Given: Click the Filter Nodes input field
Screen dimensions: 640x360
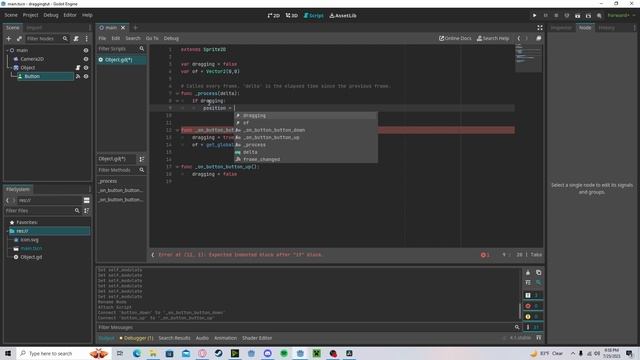Looking at the screenshot, I should pos(47,38).
